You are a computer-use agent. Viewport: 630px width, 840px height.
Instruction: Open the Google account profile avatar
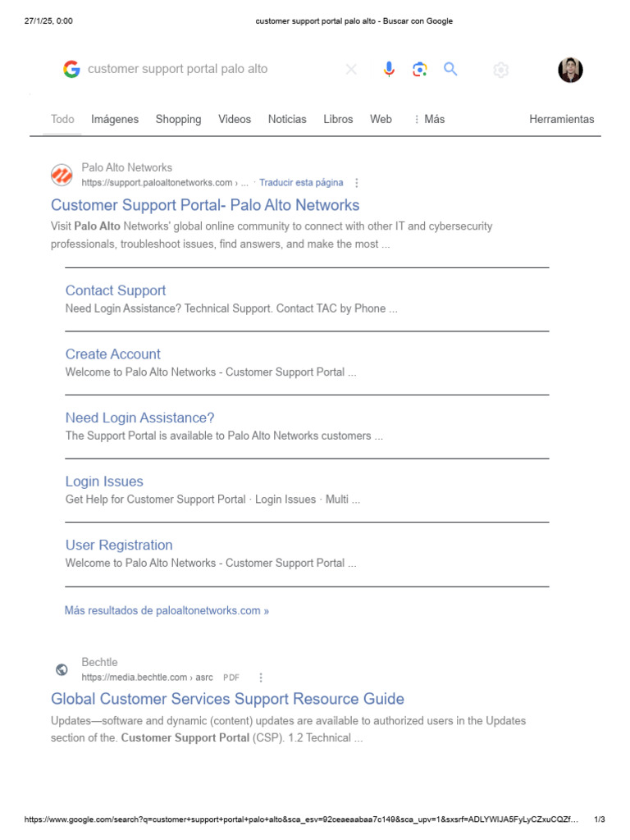tap(571, 70)
